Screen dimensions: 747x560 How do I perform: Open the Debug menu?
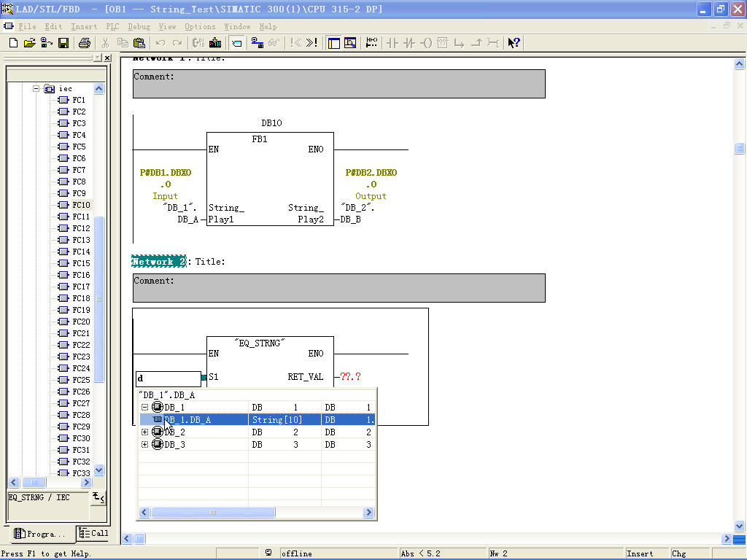tap(139, 27)
